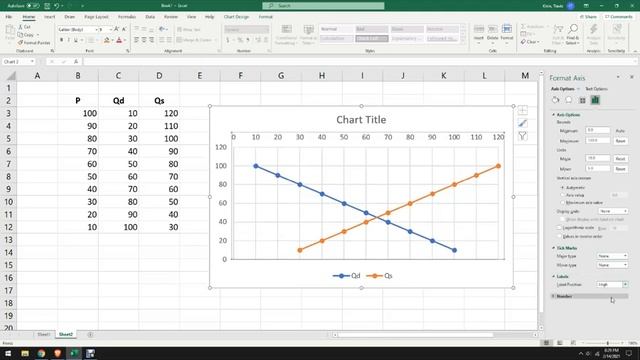Click Excel icon in Windows taskbar
640x360 pixels.
pos(74,353)
